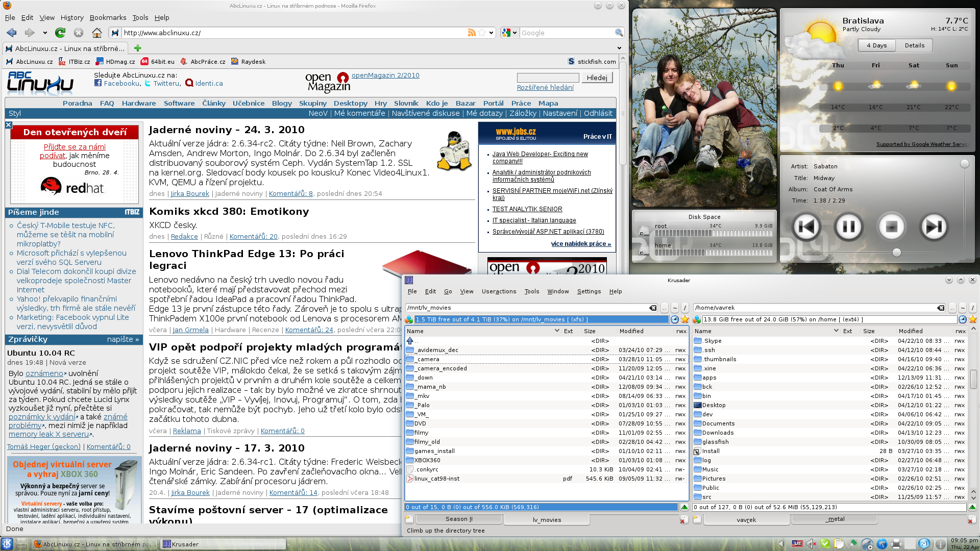The image size is (980, 551).
Task: Reload the AbcLinuxu page
Action: pyautogui.click(x=60, y=33)
